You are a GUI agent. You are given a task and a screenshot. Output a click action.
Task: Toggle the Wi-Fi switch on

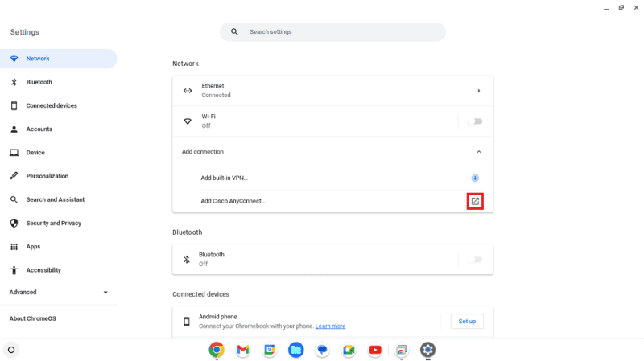point(475,121)
